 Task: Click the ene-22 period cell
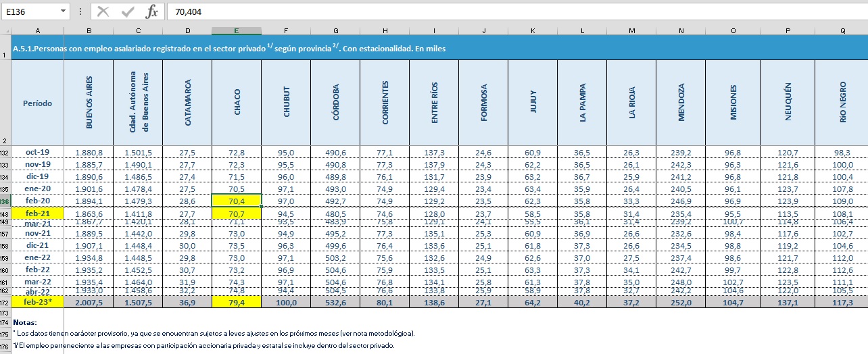37,257
